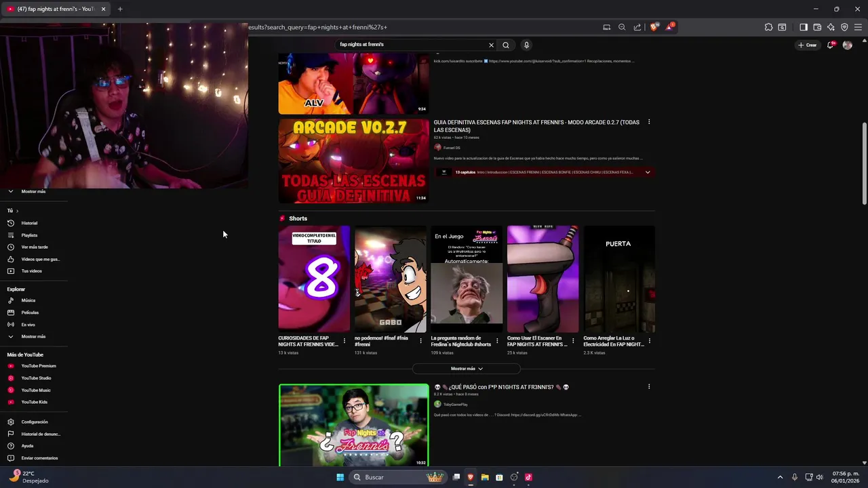Go to Ver más tarde in sidebar

(x=34, y=247)
